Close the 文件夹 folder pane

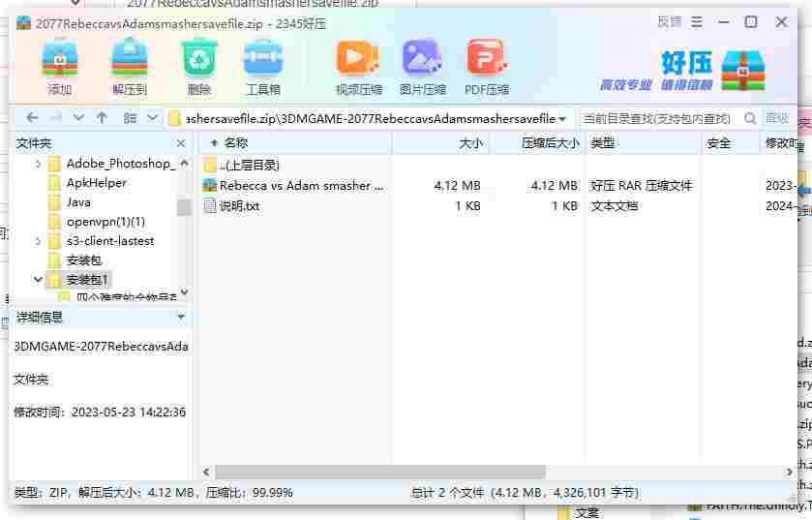(x=181, y=143)
